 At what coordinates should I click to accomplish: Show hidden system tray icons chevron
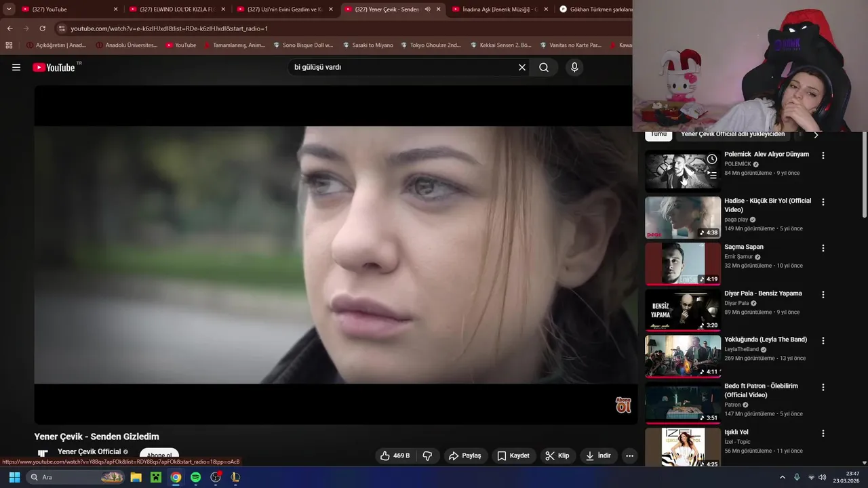782,477
